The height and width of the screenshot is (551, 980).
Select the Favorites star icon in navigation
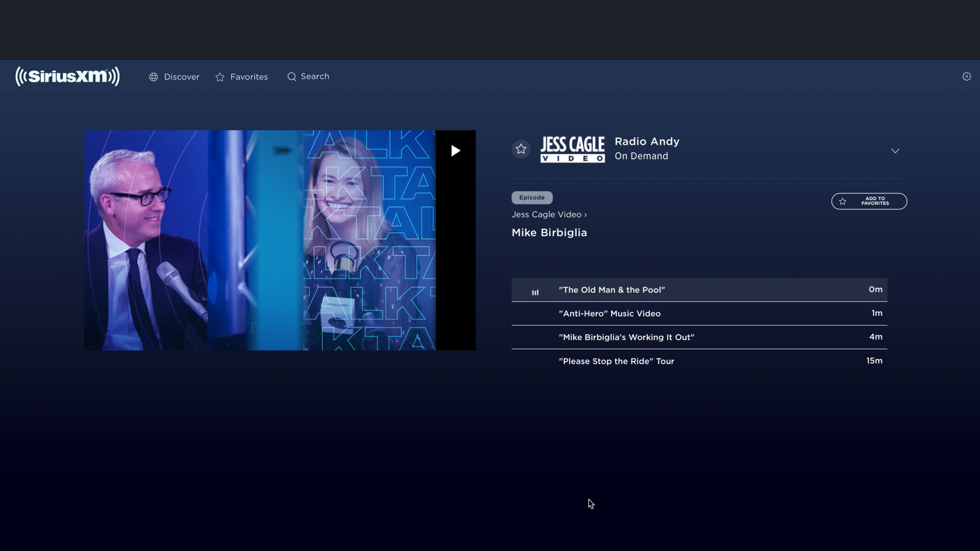click(x=219, y=77)
